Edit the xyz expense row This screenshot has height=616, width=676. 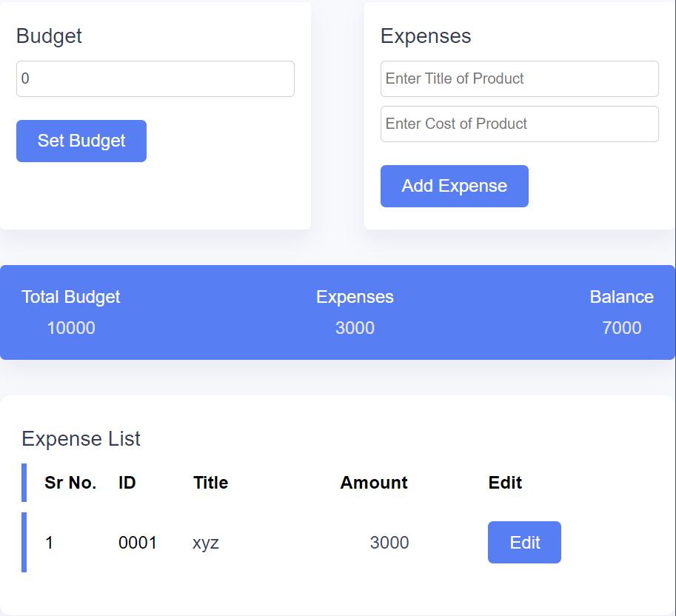524,543
